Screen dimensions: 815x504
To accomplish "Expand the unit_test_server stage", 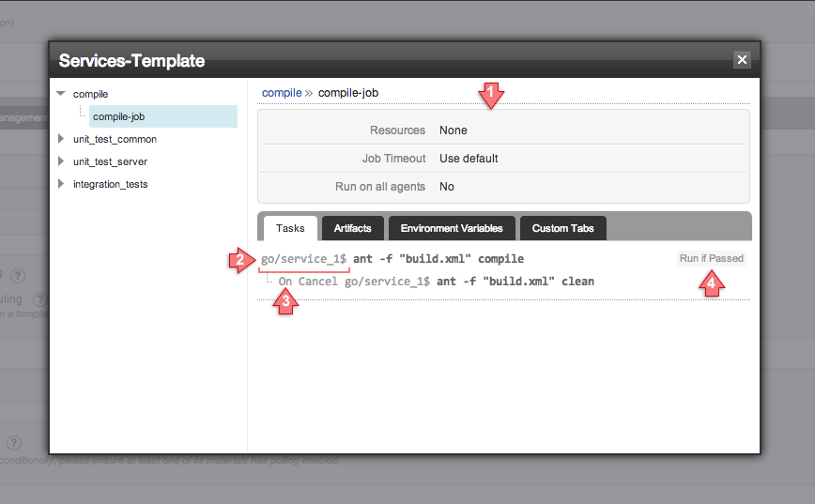I will tap(61, 161).
